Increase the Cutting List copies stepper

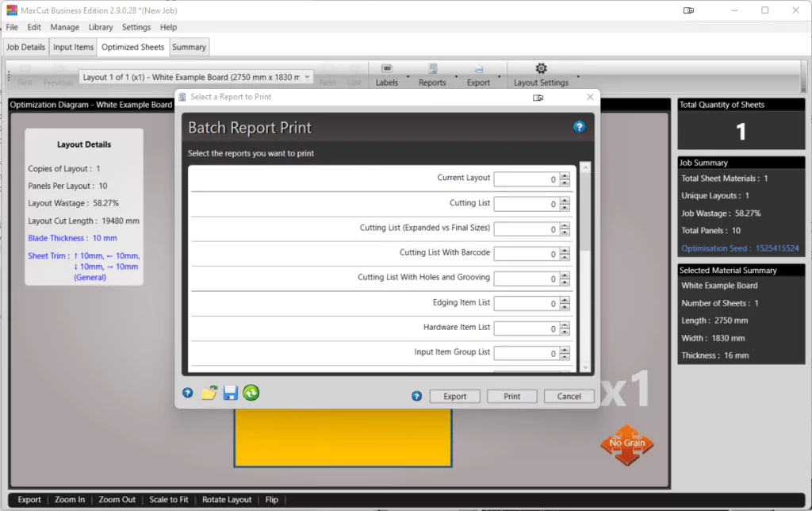[564, 200]
